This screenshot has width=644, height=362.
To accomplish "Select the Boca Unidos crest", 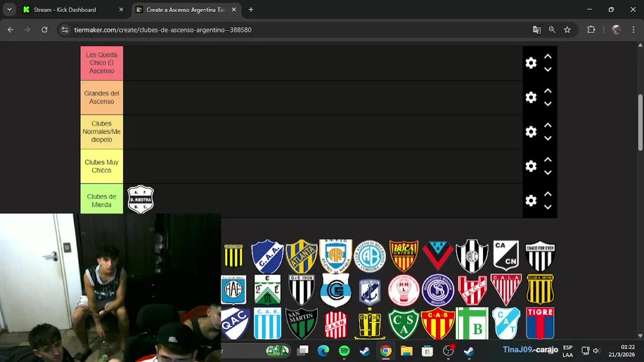I will (404, 256).
